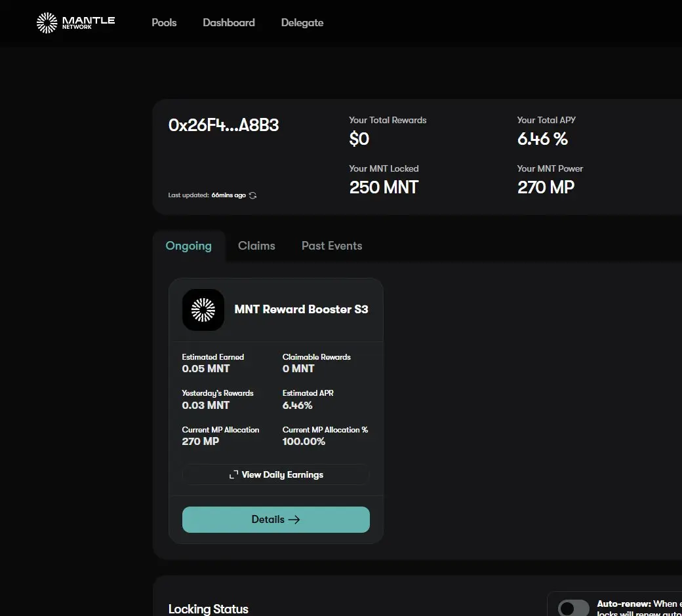The image size is (682, 616).
Task: Switch to the Past Events tab
Action: click(332, 246)
